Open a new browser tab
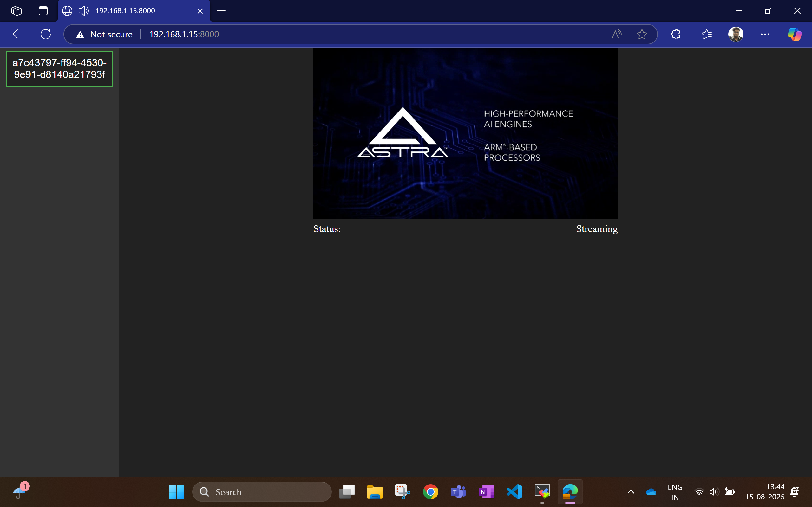The height and width of the screenshot is (507, 812). coord(221,10)
